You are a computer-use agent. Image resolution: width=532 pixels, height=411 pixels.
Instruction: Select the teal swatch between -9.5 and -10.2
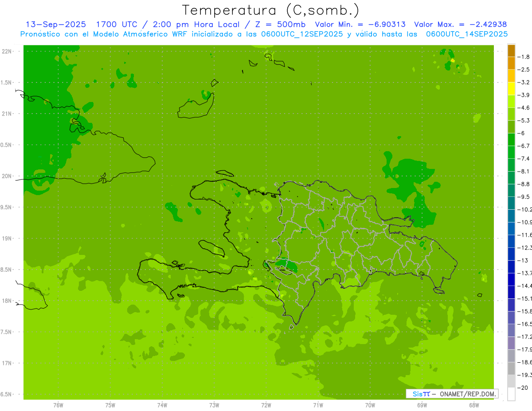click(511, 203)
